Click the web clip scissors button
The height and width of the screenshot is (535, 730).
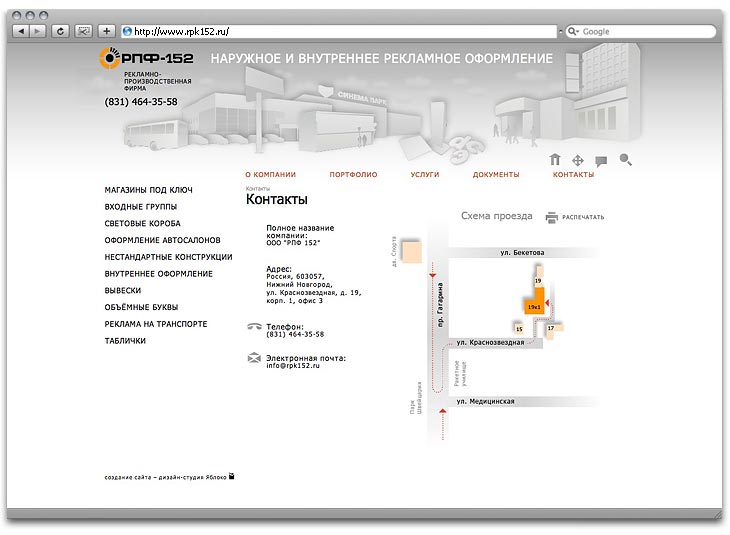tap(83, 31)
